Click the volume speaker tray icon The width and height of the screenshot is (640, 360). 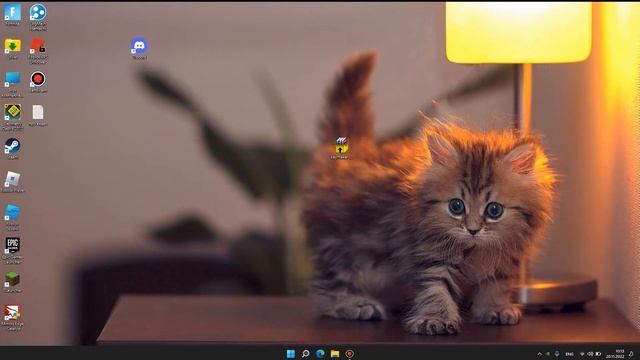coord(590,354)
